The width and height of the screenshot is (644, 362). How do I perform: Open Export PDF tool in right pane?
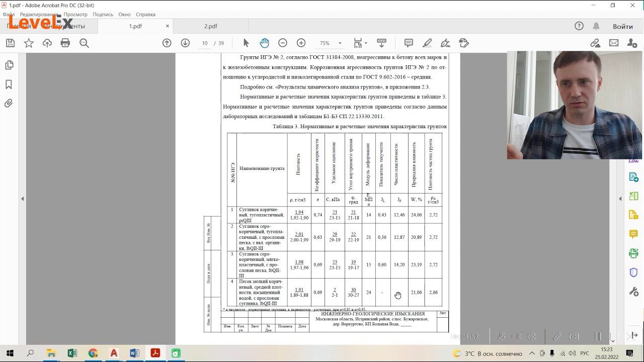[x=633, y=177]
